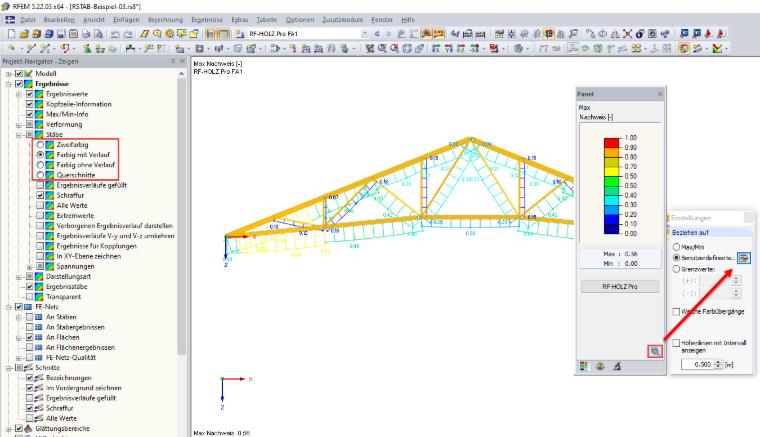This screenshot has width=760, height=437.
Task: Collapse the Schnitte tree node
Action: [x=9, y=368]
